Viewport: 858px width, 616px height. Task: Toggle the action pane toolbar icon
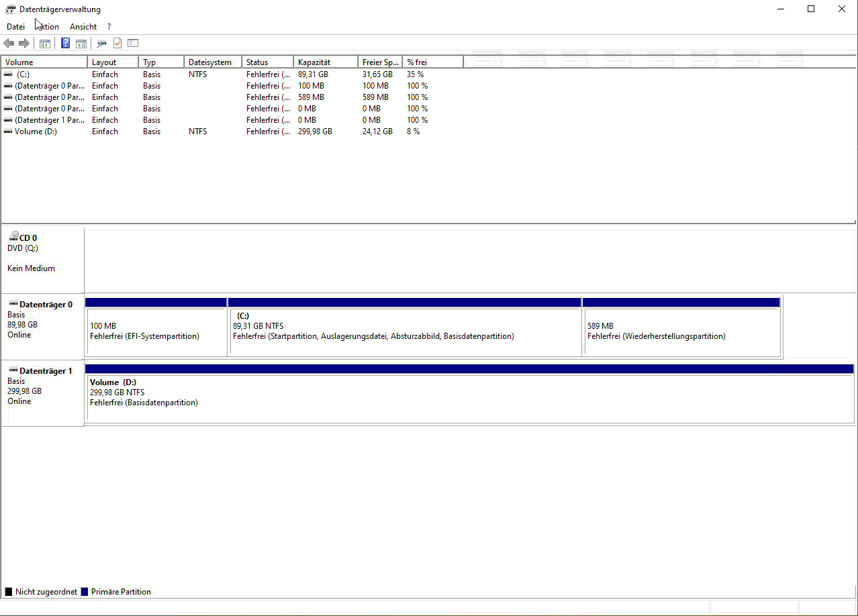[81, 44]
